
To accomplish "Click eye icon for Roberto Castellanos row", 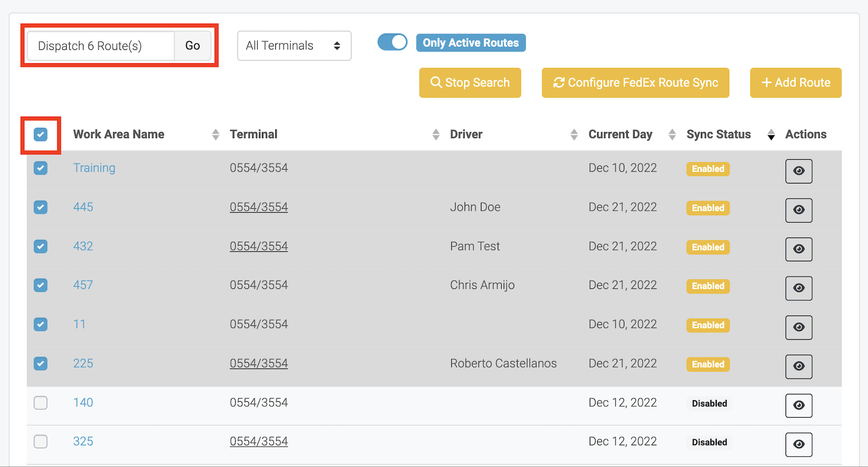I will pos(798,367).
